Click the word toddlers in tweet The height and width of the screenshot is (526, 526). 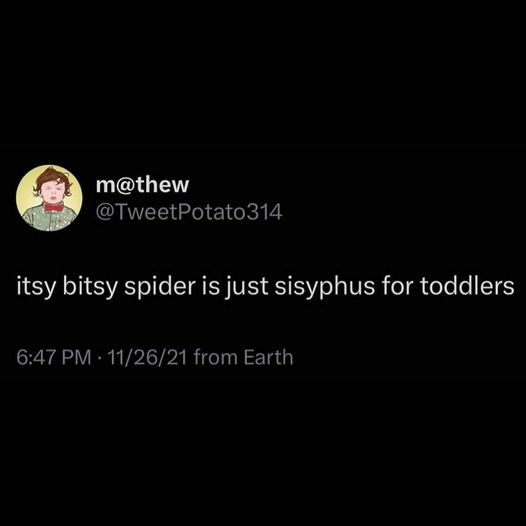point(467,286)
